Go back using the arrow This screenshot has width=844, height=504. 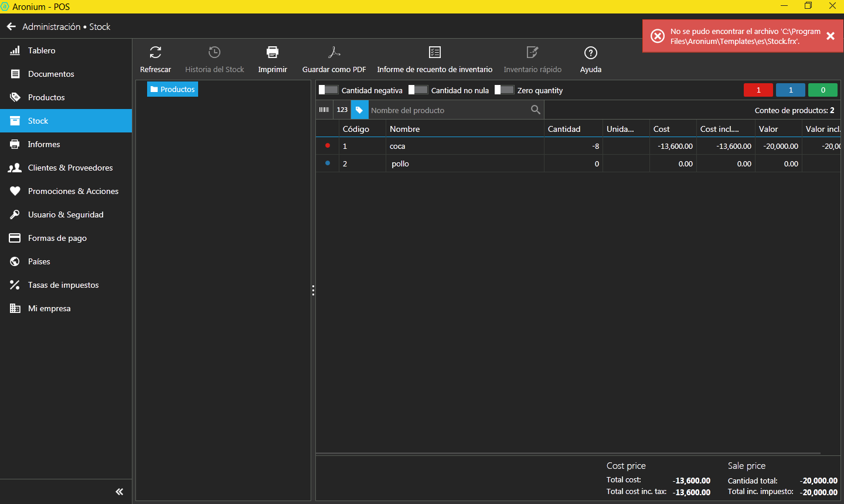[x=11, y=27]
